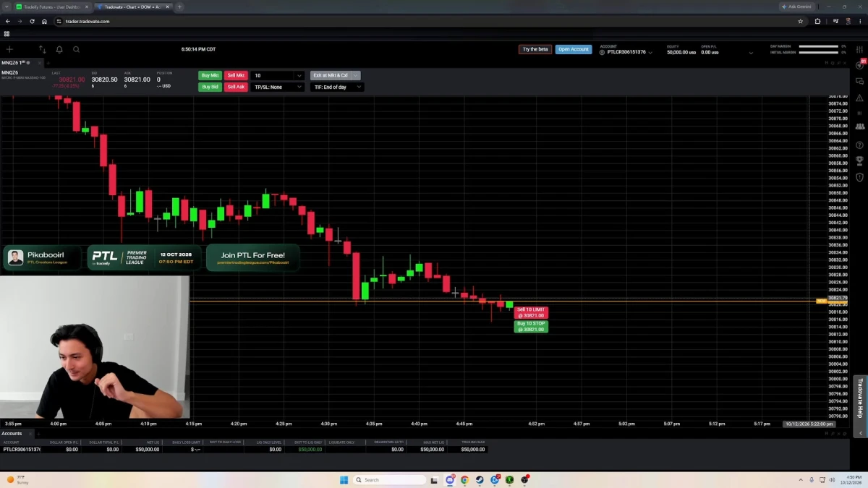
Task: Open the alerts bell icon
Action: tap(59, 49)
